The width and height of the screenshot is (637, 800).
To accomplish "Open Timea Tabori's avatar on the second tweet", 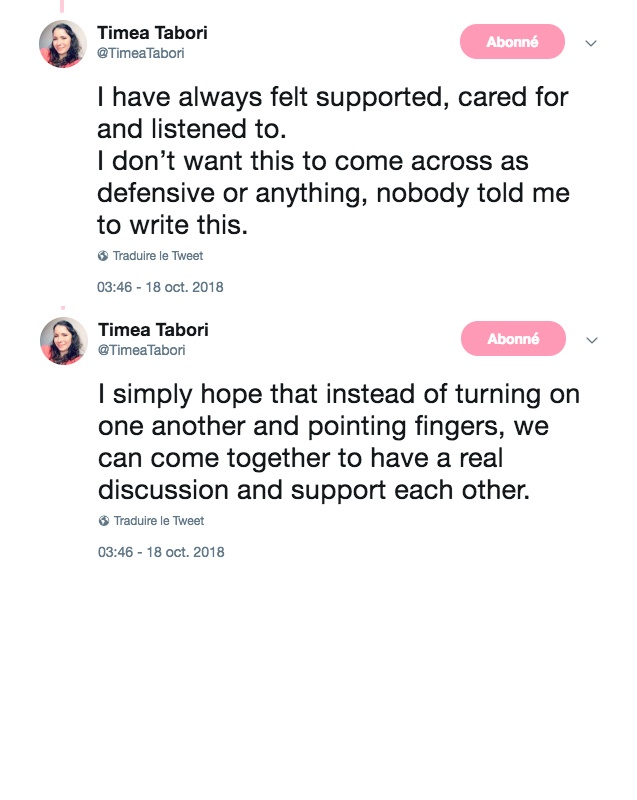I will pos(63,341).
